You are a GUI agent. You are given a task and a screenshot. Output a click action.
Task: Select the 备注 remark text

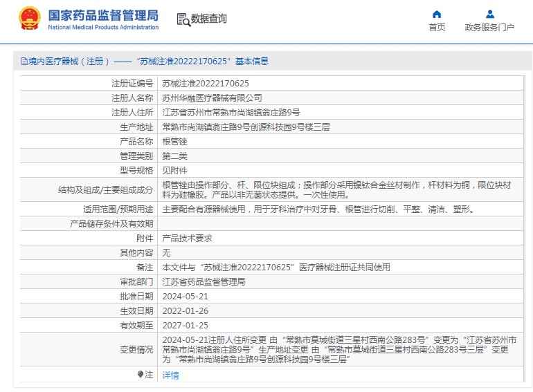(x=276, y=268)
